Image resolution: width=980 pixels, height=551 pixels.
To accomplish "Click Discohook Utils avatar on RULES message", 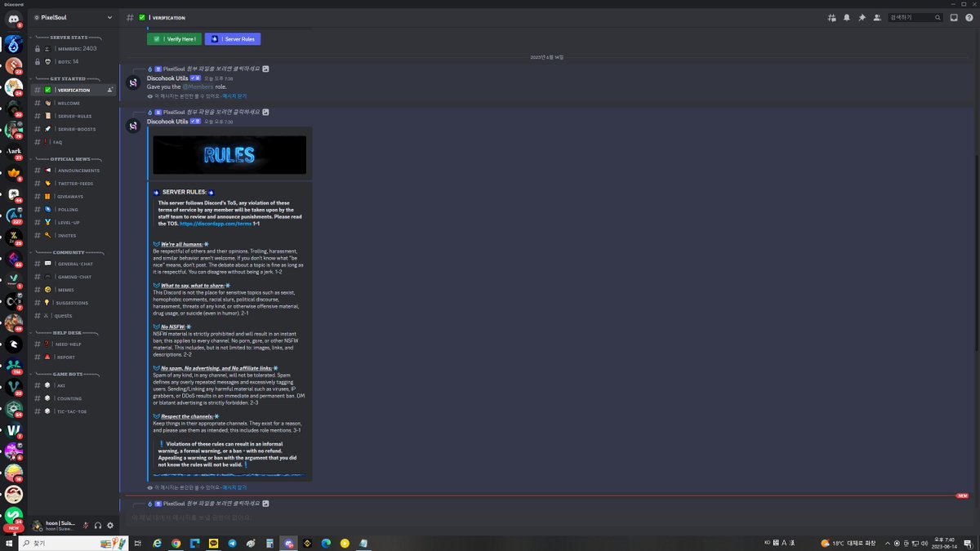I will 133,125.
